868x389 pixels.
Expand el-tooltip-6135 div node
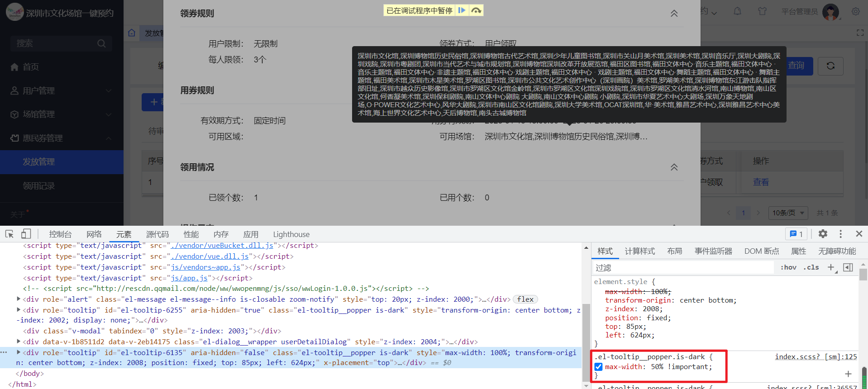pyautogui.click(x=19, y=352)
